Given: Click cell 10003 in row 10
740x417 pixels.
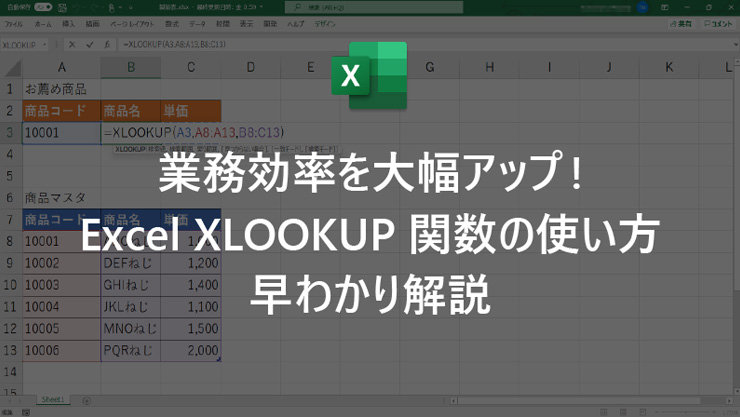Looking at the screenshot, I should pyautogui.click(x=61, y=285).
